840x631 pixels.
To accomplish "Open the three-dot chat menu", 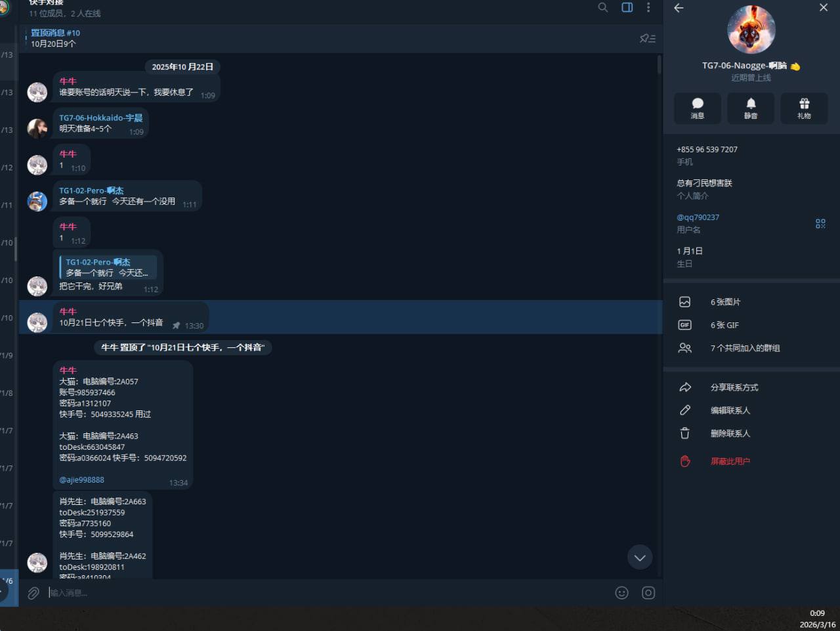I will click(x=648, y=7).
